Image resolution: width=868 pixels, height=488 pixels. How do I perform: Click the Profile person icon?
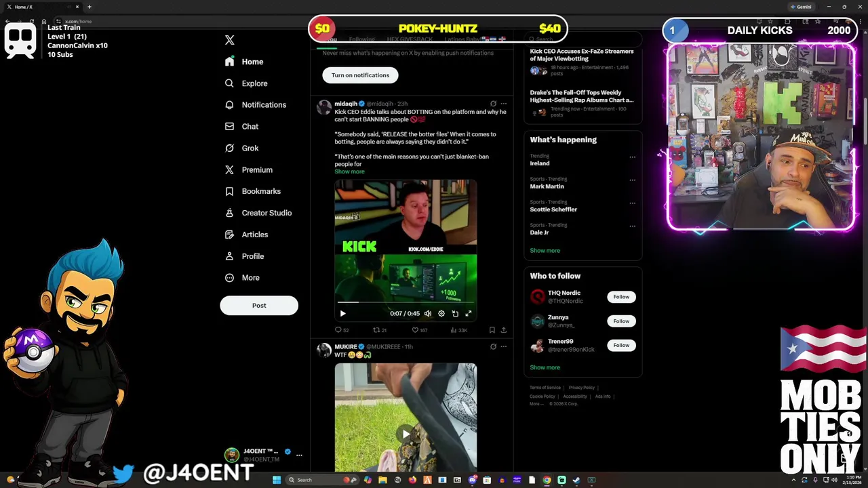[x=229, y=256]
